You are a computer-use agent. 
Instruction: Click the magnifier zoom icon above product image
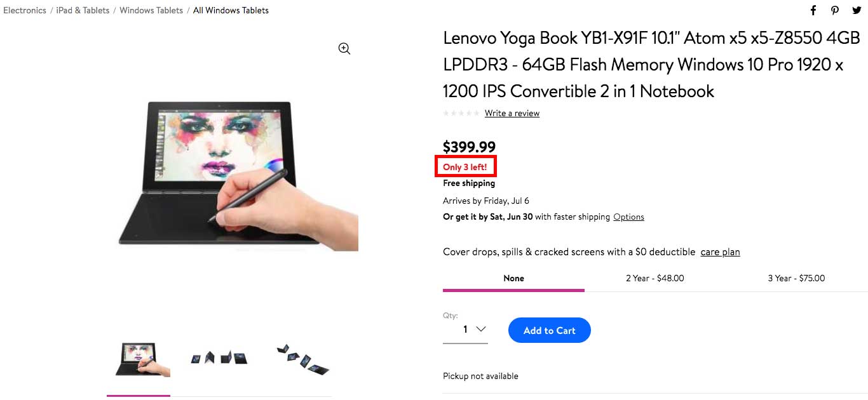[x=344, y=49]
